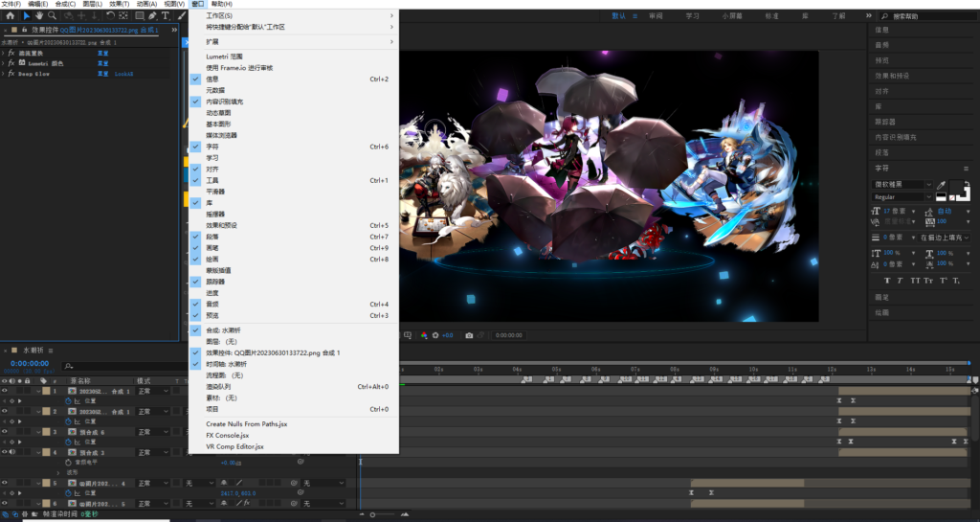Click the timeline search magnifier icon
This screenshot has width=980, height=522.
69,366
